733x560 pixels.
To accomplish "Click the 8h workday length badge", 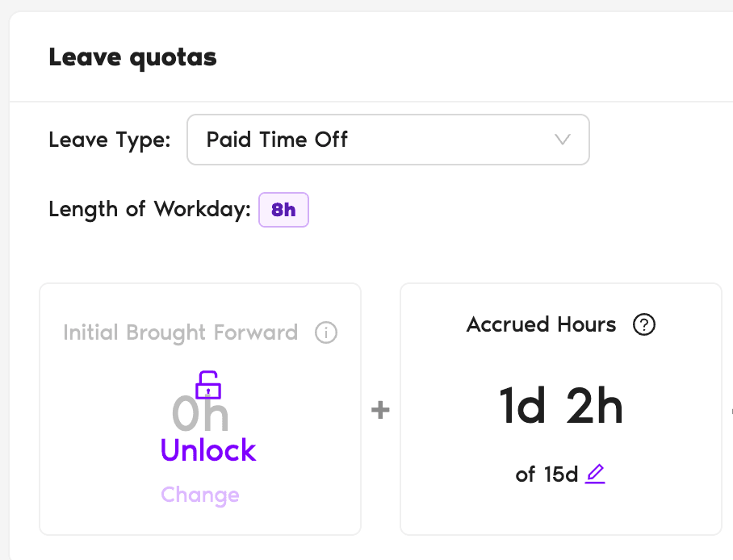I will coord(283,210).
